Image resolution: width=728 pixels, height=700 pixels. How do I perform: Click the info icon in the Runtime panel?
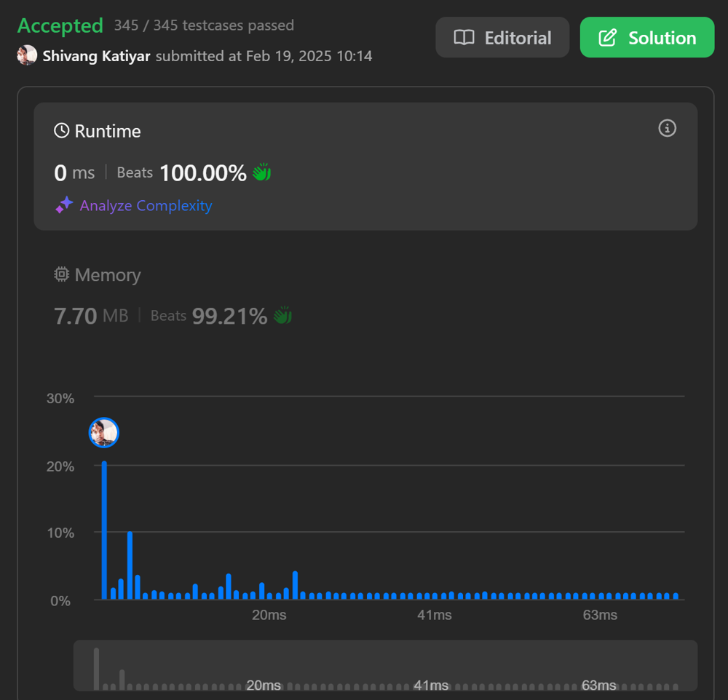[667, 128]
